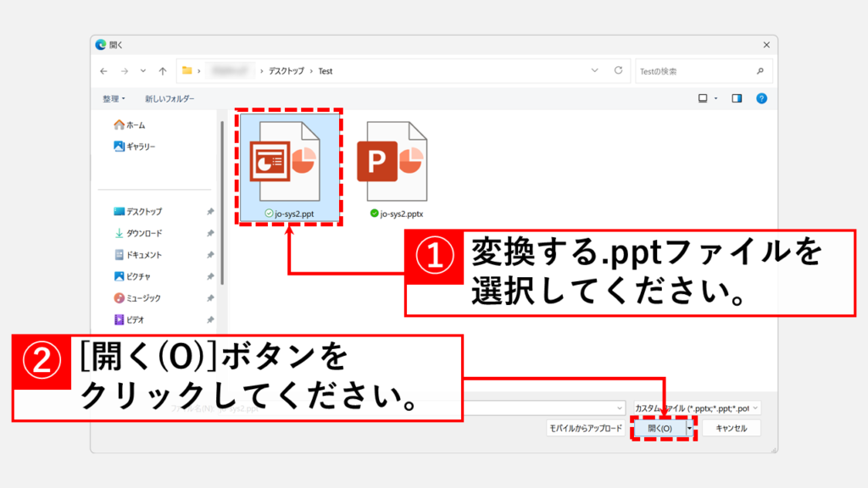The height and width of the screenshot is (488, 868).
Task: Open ビデオ in the navigation pane
Action: click(129, 319)
